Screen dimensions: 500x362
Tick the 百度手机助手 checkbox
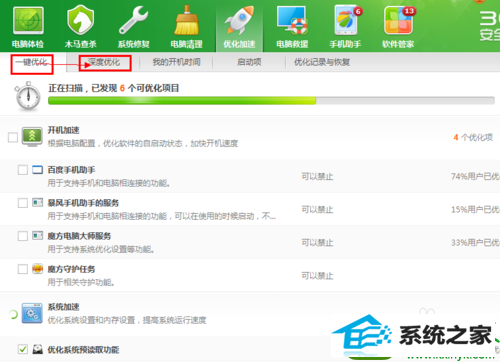(x=23, y=170)
